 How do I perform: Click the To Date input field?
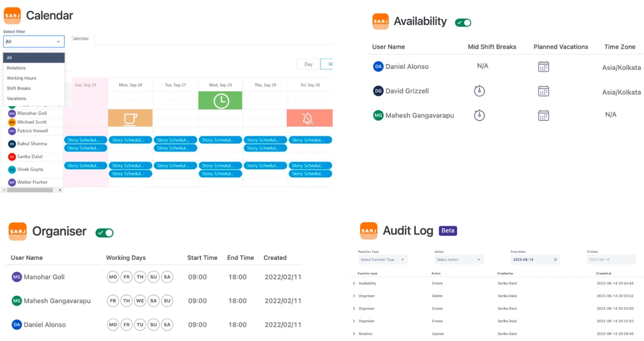611,260
